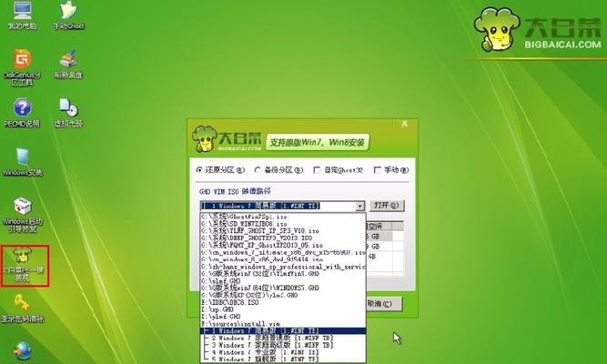Image resolution: width=607 pixels, height=364 pixels.
Task: Choose SD_WIN7ZJB08.iso from the list
Action: [283, 224]
